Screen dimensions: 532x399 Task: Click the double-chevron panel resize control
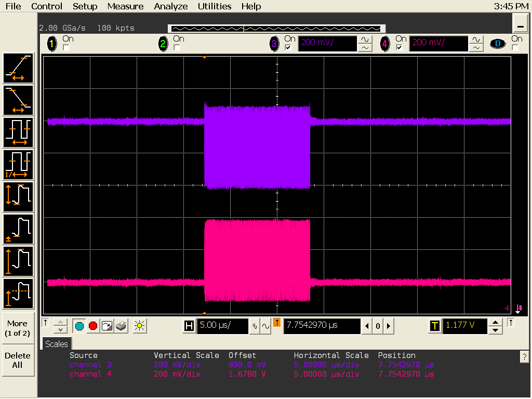click(x=60, y=326)
